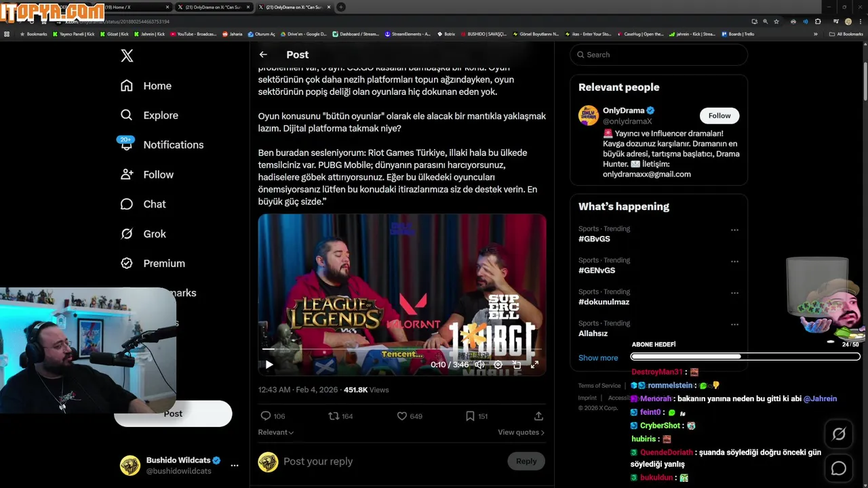Click the onlydramaxx@gmail.com address
This screenshot has height=488, width=868.
[x=647, y=174]
